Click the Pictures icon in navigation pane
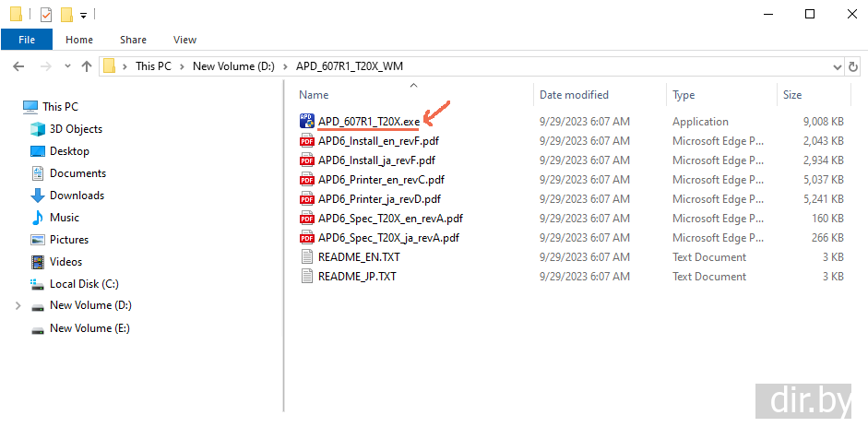Image resolution: width=868 pixels, height=427 pixels. [x=37, y=240]
